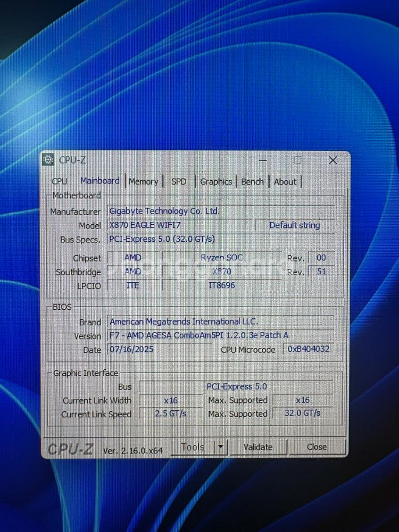Click the Graphic Interface Bus PCI-Express 5.0 field
Image resolution: width=399 pixels, height=532 pixels.
pos(236,386)
